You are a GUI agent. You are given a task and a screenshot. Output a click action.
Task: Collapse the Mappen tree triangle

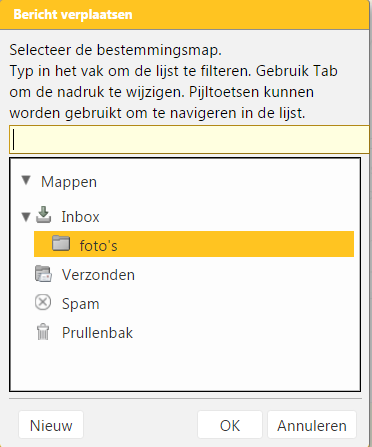26,181
